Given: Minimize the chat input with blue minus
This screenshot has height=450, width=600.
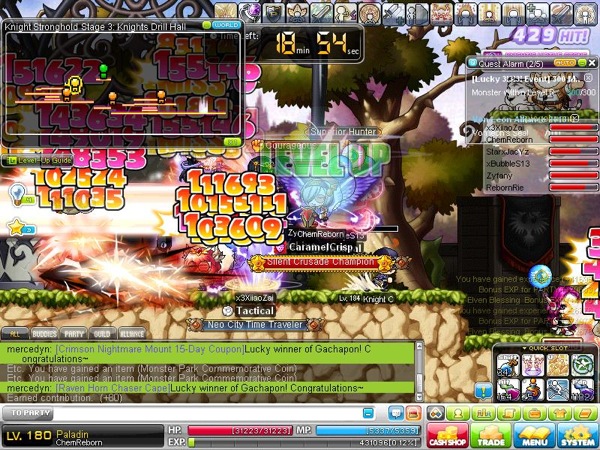Looking at the screenshot, I should pos(368,413).
